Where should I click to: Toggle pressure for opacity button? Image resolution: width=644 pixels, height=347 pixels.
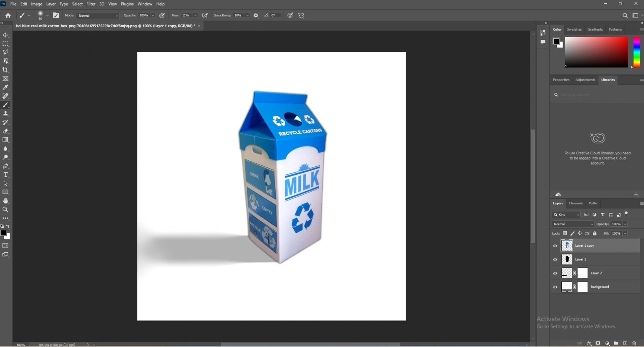pos(162,16)
